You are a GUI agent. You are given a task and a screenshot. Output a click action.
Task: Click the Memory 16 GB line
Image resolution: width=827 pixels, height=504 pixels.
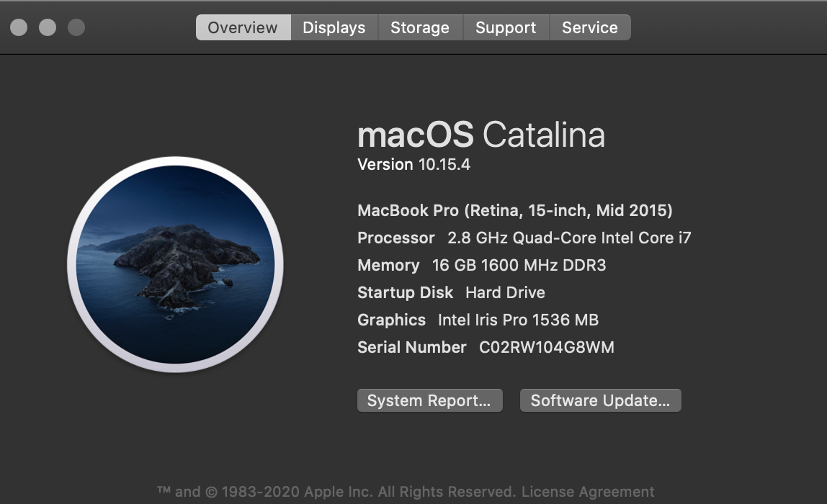pos(481,266)
